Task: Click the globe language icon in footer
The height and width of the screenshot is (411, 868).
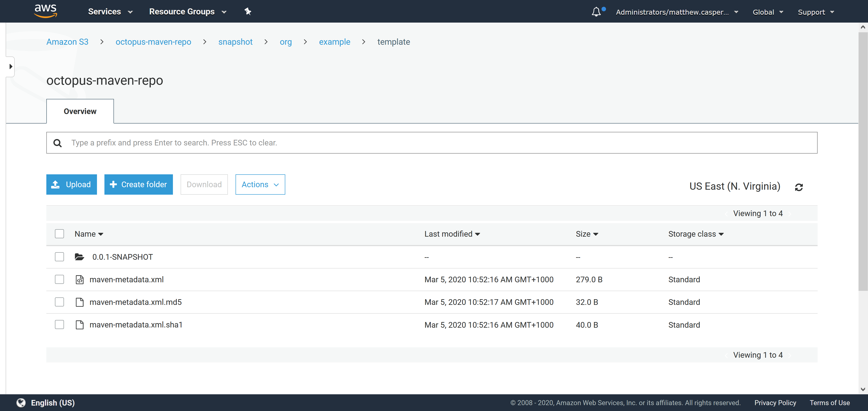Action: coord(21,403)
